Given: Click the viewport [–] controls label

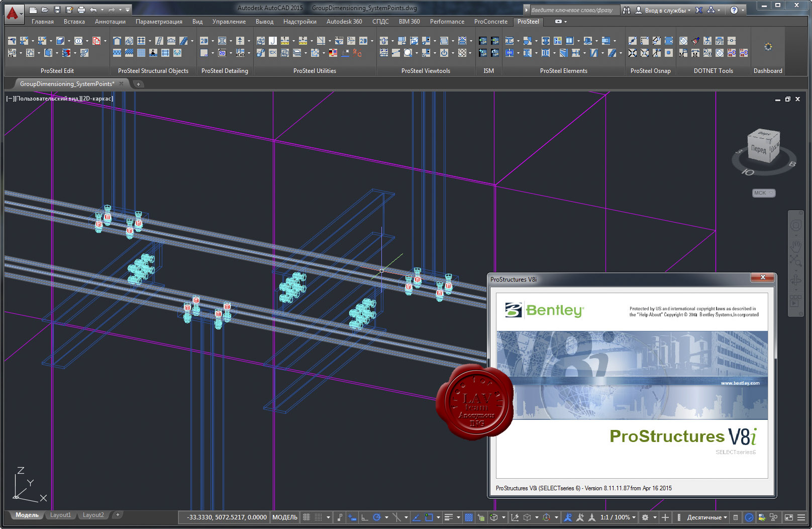Looking at the screenshot, I should click(10, 99).
